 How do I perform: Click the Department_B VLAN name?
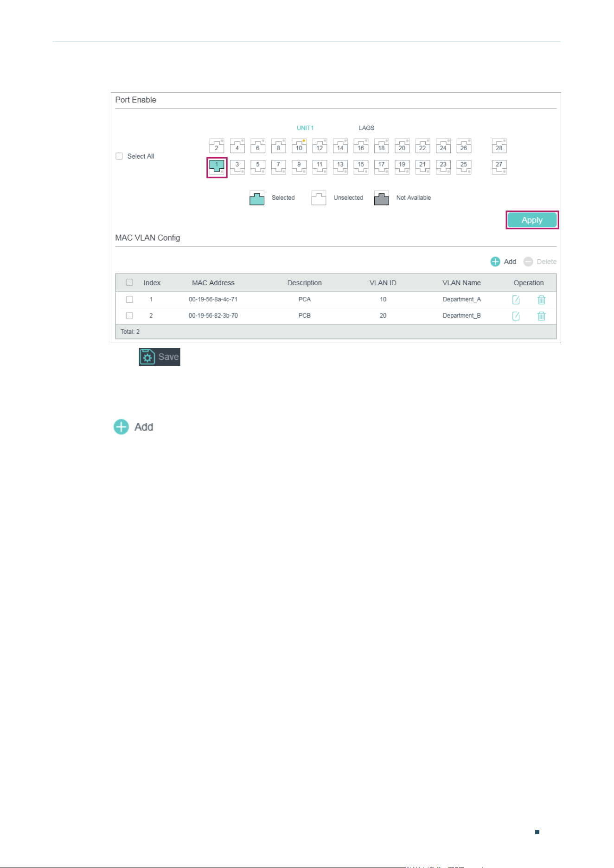[461, 316]
